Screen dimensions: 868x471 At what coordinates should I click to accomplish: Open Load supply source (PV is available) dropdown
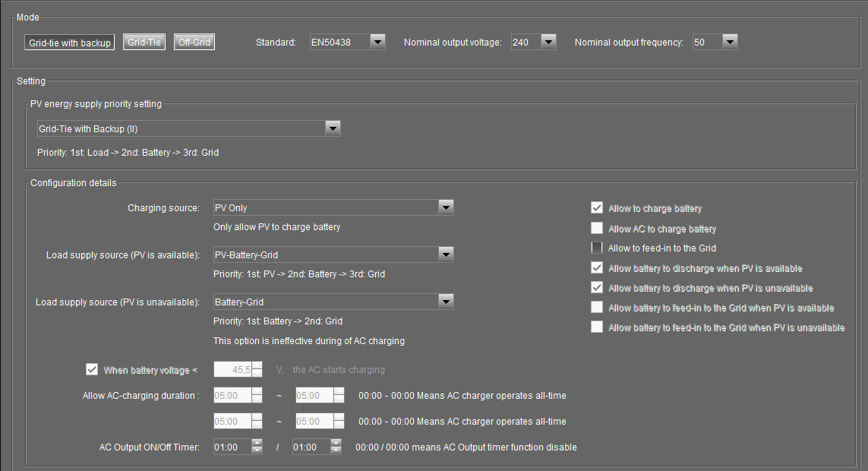(446, 254)
